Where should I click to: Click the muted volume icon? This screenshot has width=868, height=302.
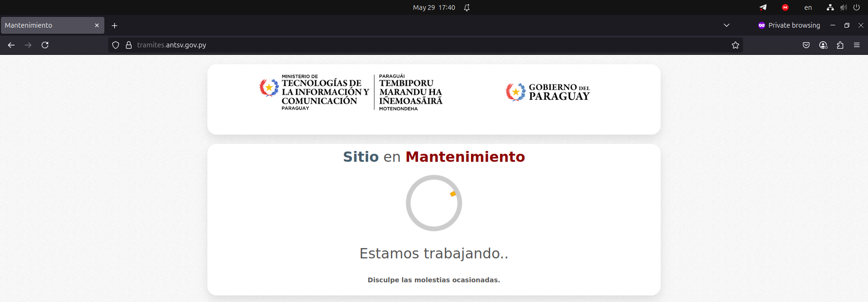pyautogui.click(x=843, y=8)
